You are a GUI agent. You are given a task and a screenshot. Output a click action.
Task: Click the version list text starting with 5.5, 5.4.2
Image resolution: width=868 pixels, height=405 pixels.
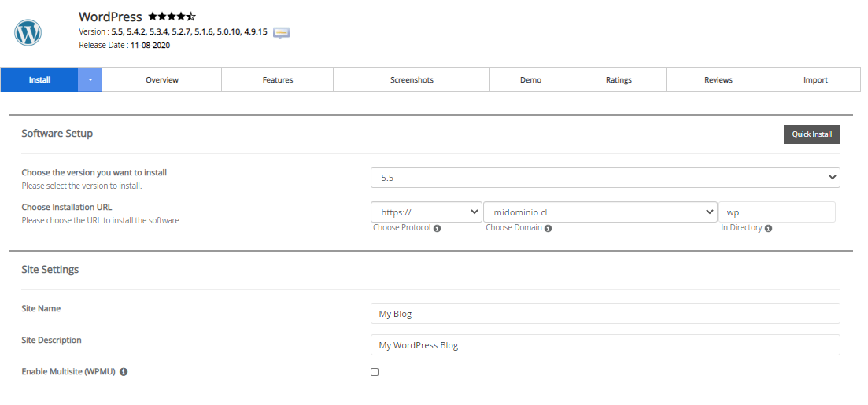click(190, 32)
